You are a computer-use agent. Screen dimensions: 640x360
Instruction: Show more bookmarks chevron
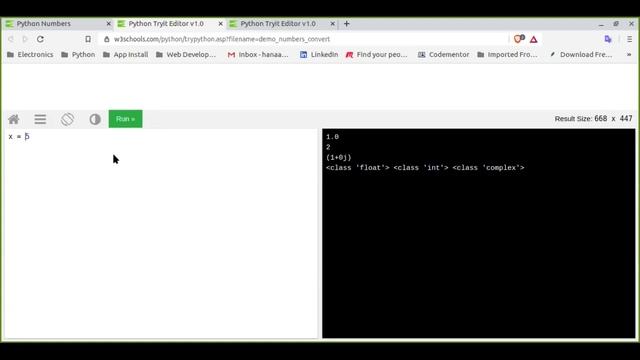pyautogui.click(x=629, y=55)
